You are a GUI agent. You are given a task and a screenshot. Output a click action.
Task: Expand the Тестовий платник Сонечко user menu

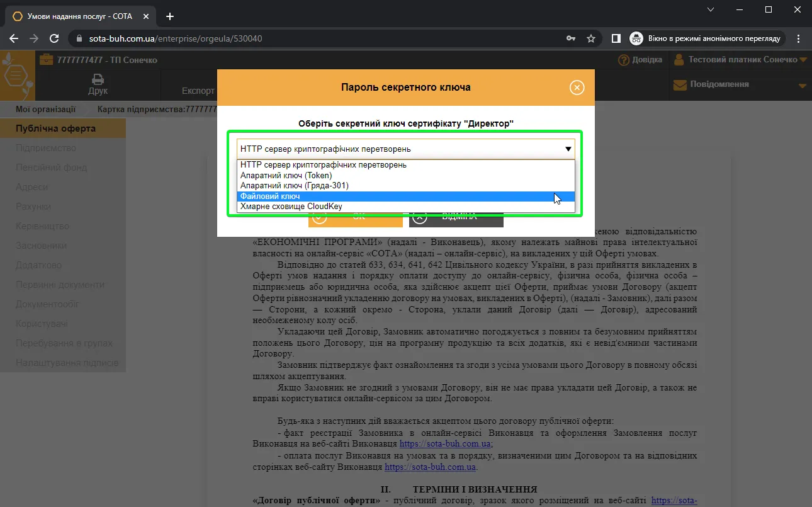(740, 60)
